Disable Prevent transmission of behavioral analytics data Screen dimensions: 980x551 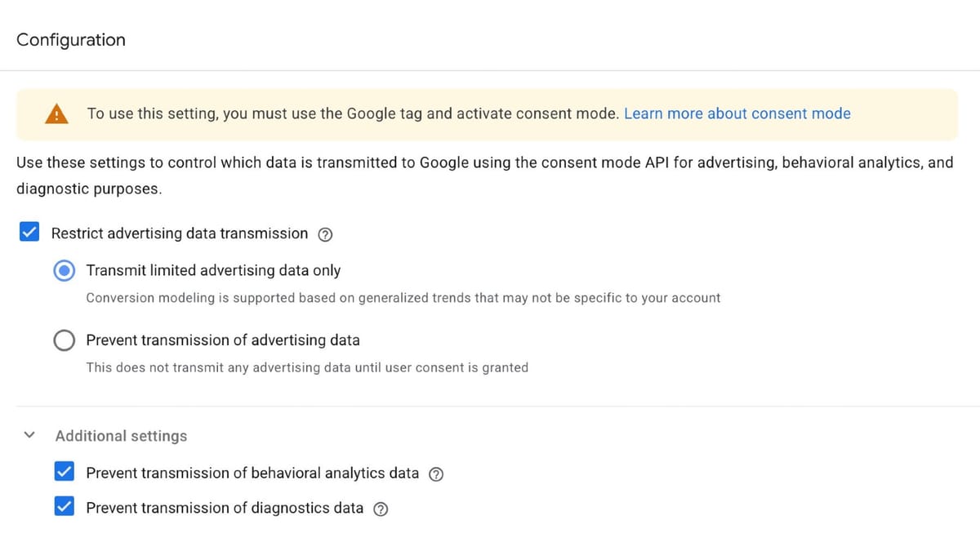click(65, 471)
